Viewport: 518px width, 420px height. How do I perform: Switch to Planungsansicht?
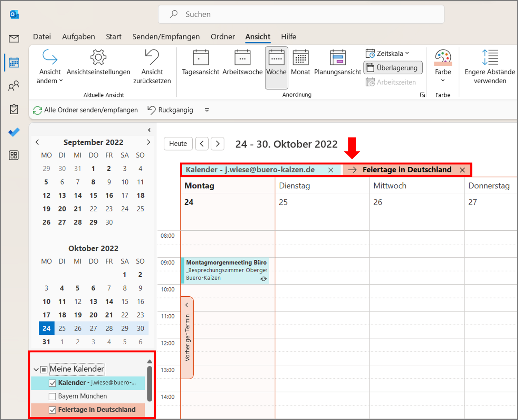pyautogui.click(x=338, y=63)
